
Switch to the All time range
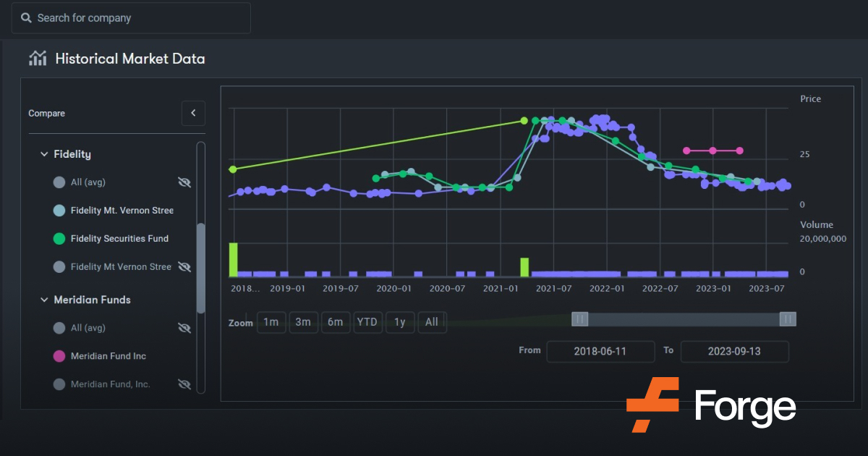point(432,322)
